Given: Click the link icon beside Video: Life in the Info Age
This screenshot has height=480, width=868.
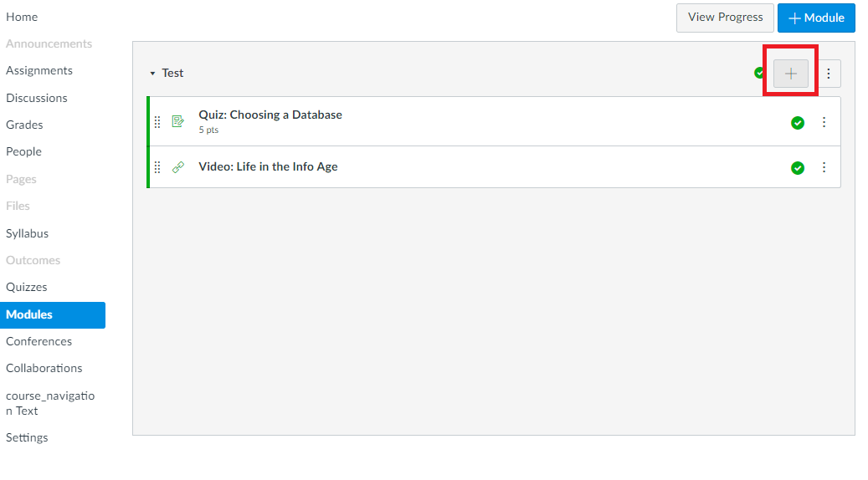Looking at the screenshot, I should pos(177,167).
